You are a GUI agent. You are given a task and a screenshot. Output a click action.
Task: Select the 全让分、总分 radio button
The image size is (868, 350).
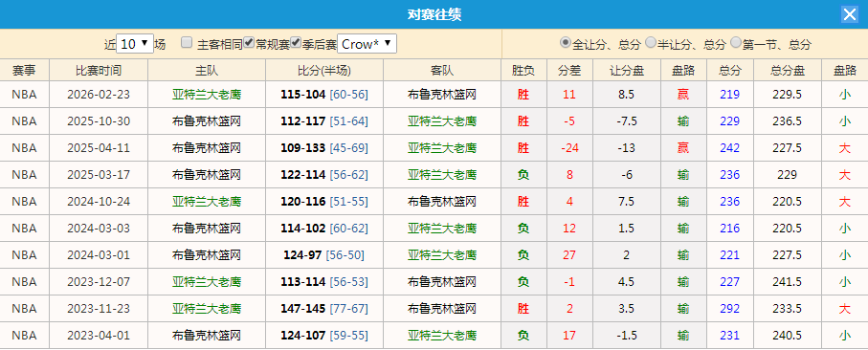[566, 43]
